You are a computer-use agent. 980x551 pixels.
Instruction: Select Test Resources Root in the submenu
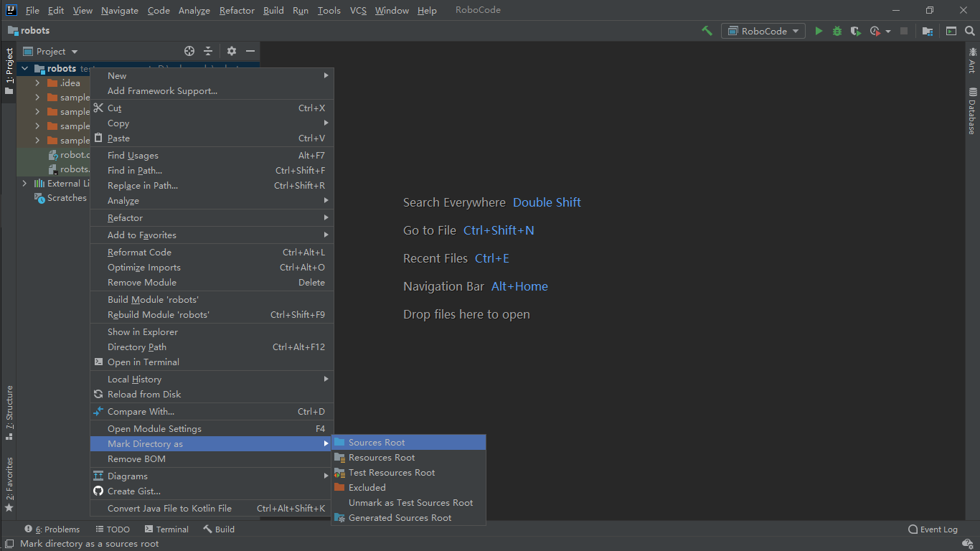click(409, 473)
